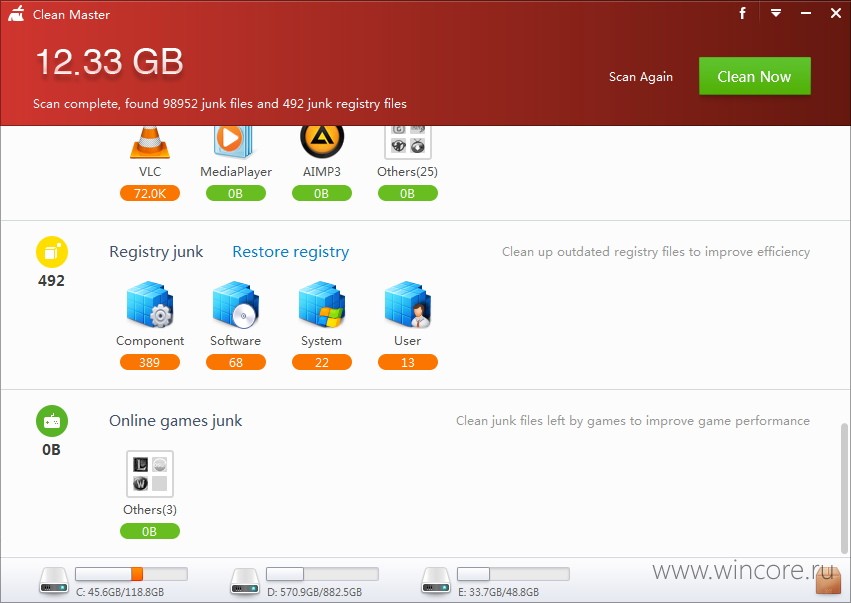Viewport: 851px width, 603px height.
Task: Click the MediaPlayer 0B badge
Action: [x=236, y=193]
